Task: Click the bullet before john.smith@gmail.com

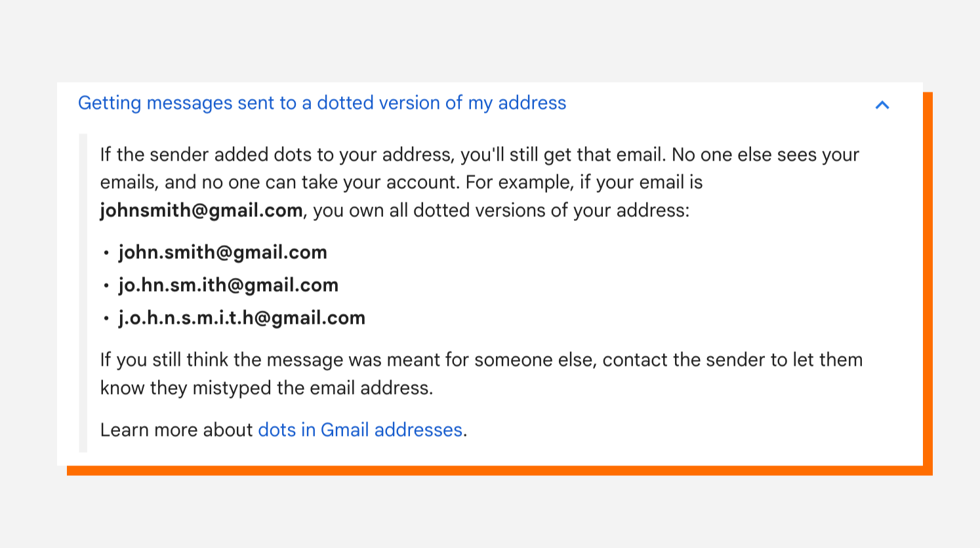Action: click(106, 253)
